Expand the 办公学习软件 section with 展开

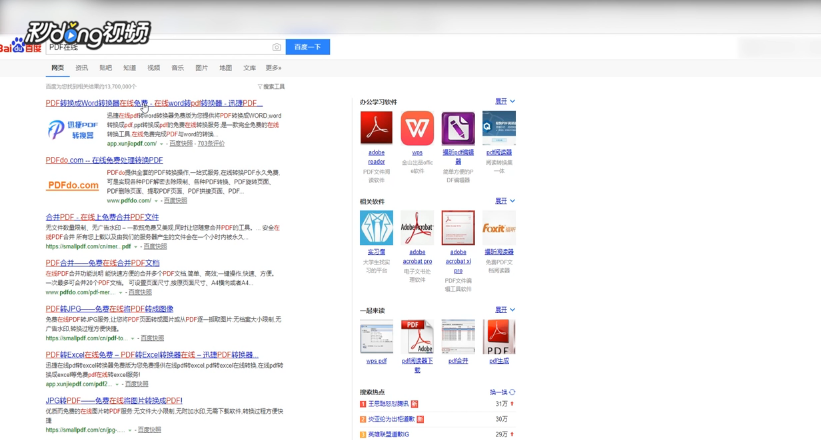505,101
